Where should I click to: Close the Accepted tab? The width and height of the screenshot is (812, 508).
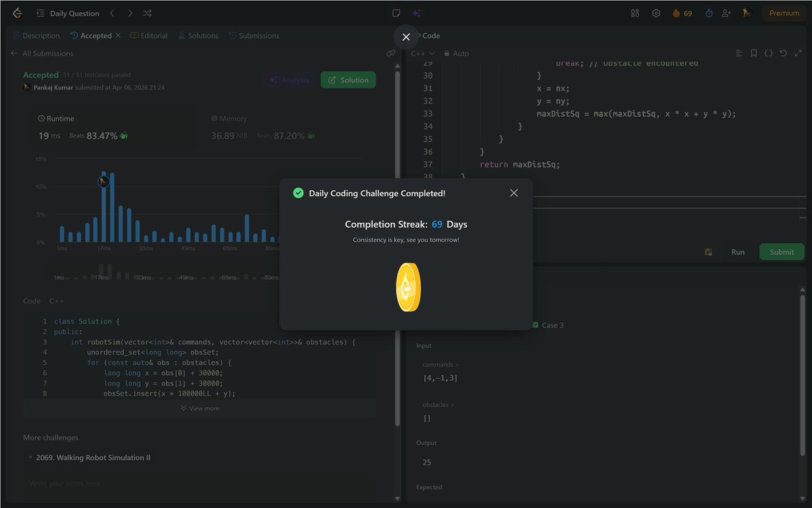coord(118,36)
